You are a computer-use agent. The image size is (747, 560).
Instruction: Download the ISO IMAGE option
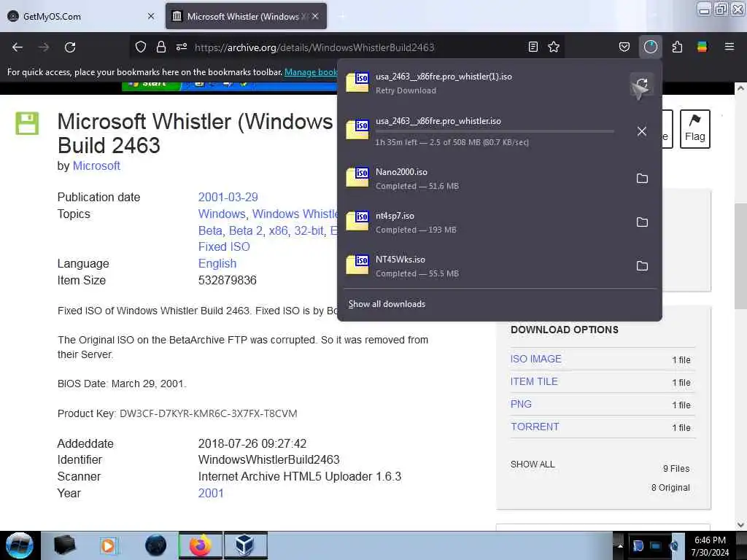tap(535, 359)
